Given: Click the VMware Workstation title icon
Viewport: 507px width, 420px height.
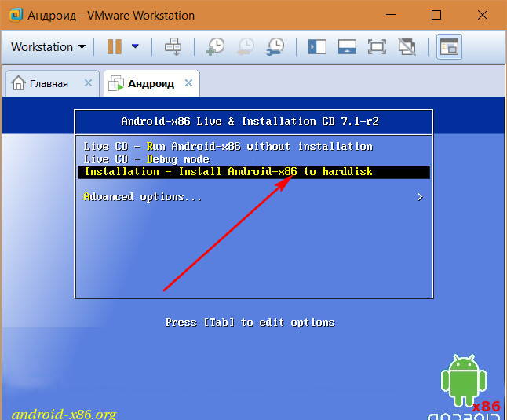Looking at the screenshot, I should 16,15.
